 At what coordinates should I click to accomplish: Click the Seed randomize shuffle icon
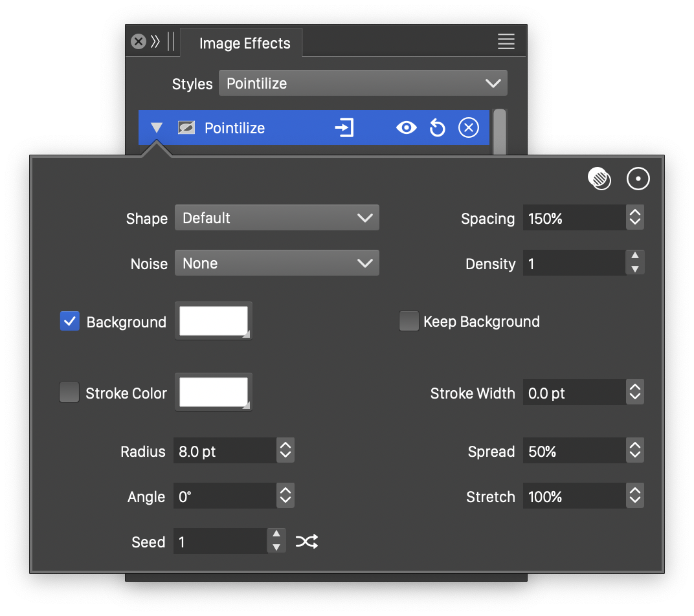(307, 542)
